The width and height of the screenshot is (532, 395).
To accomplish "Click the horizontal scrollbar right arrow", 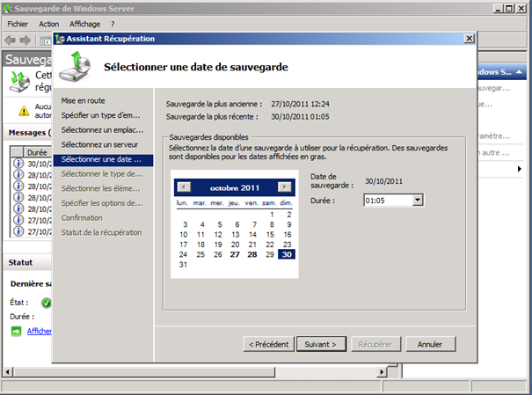I will [382, 372].
